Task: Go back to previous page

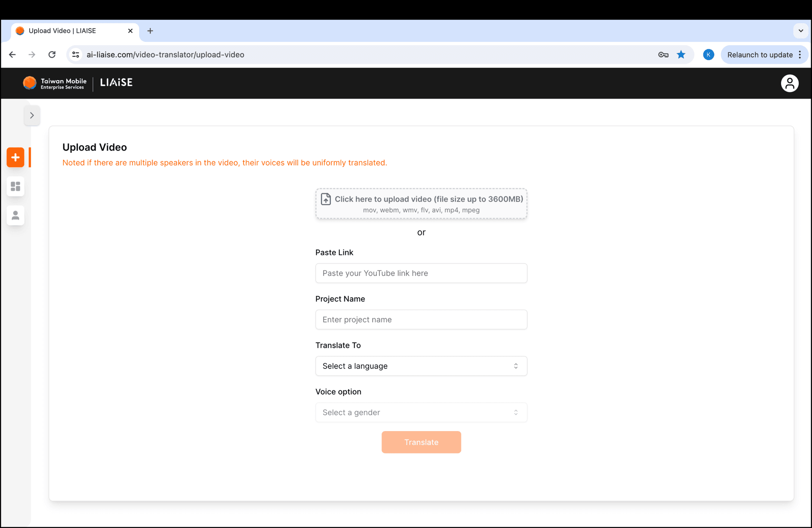Action: point(12,55)
